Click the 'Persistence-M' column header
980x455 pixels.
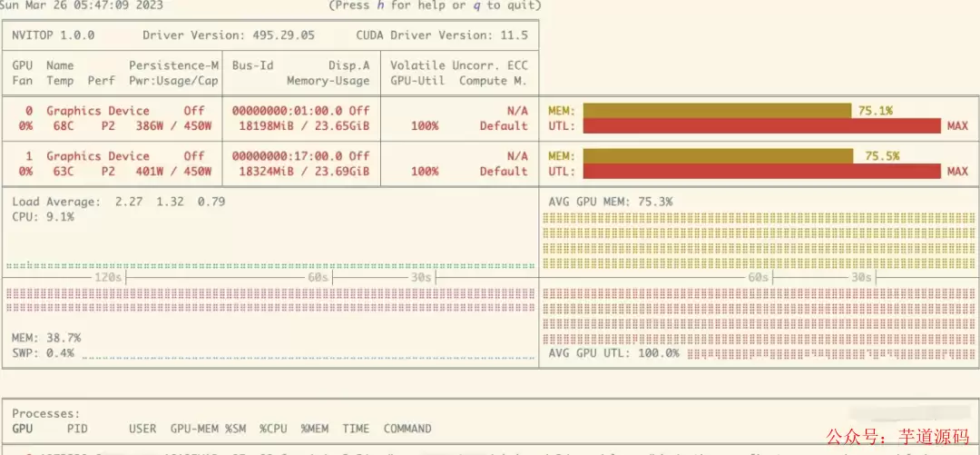173,65
